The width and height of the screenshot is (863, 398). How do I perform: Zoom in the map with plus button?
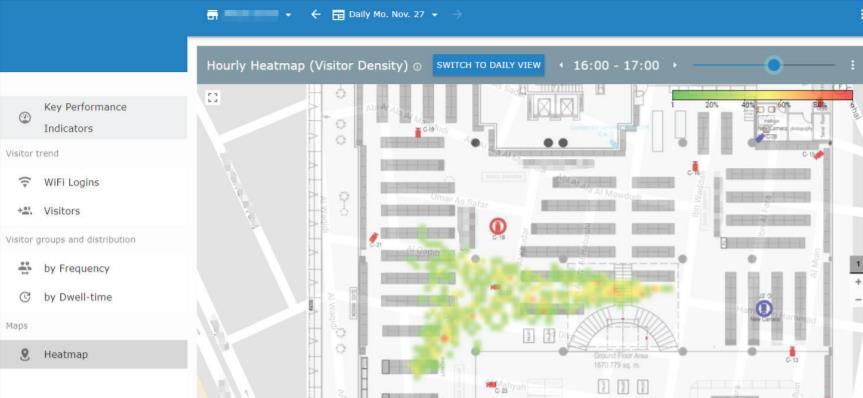click(x=857, y=282)
